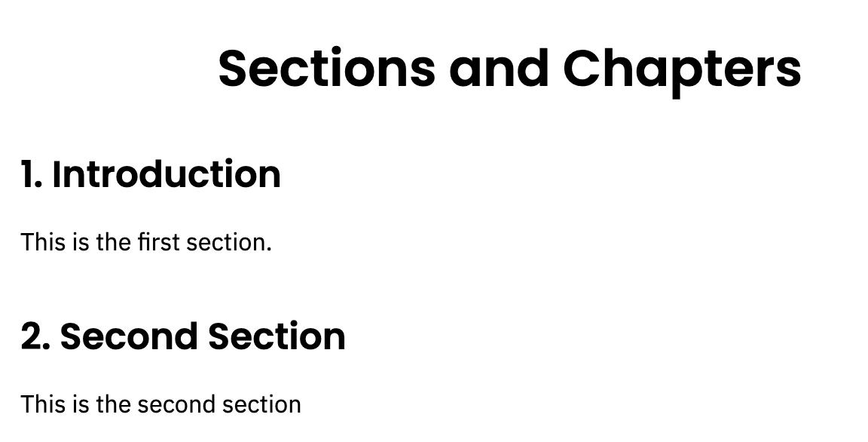Select the "2. Second Section" heading
Viewport: 868px width, 442px height.
[183, 336]
